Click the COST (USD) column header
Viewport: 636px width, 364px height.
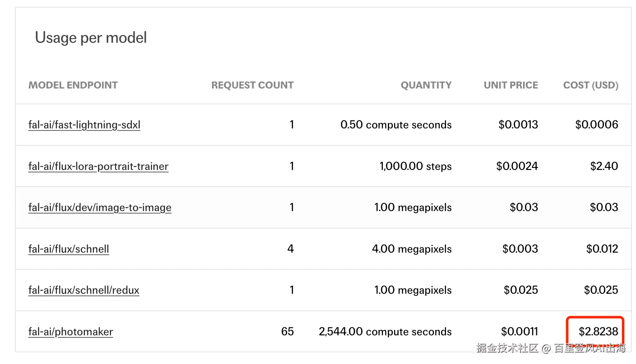[591, 85]
